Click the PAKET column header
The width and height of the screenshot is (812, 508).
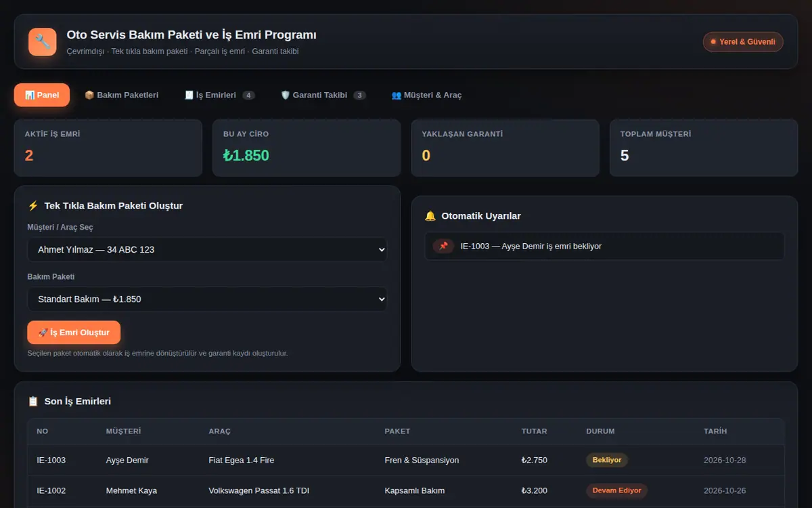coord(397,431)
